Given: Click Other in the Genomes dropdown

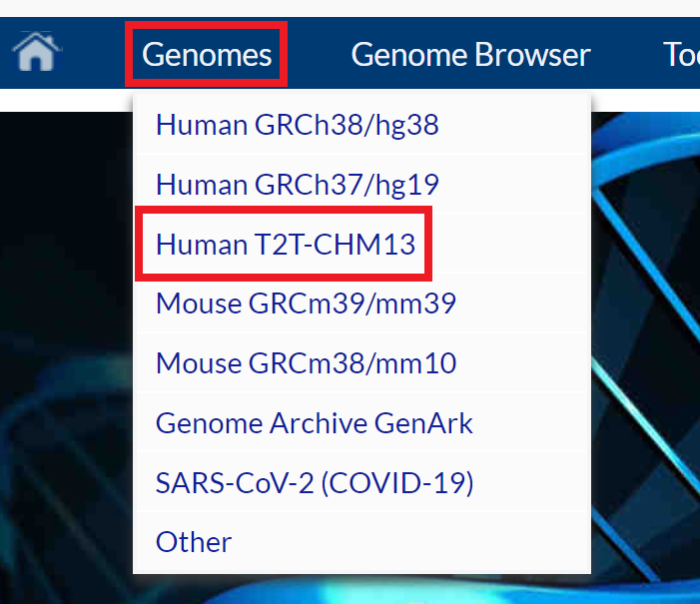Looking at the screenshot, I should pos(194,542).
